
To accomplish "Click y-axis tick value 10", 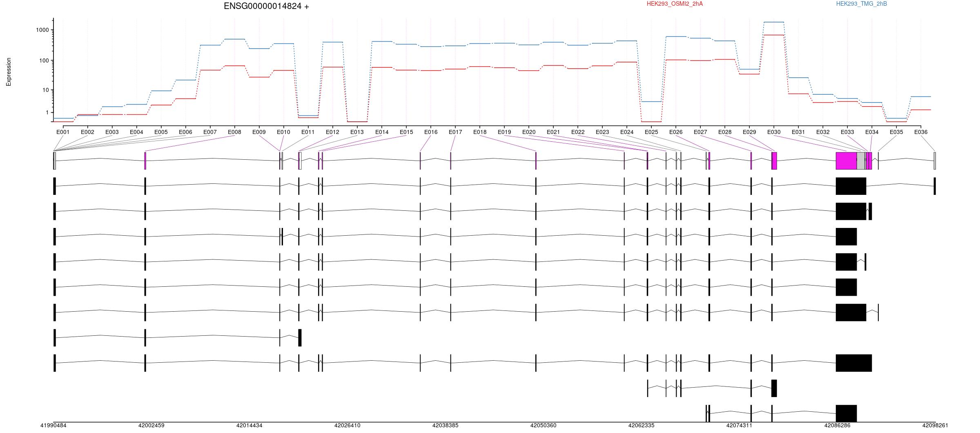I will pyautogui.click(x=45, y=90).
